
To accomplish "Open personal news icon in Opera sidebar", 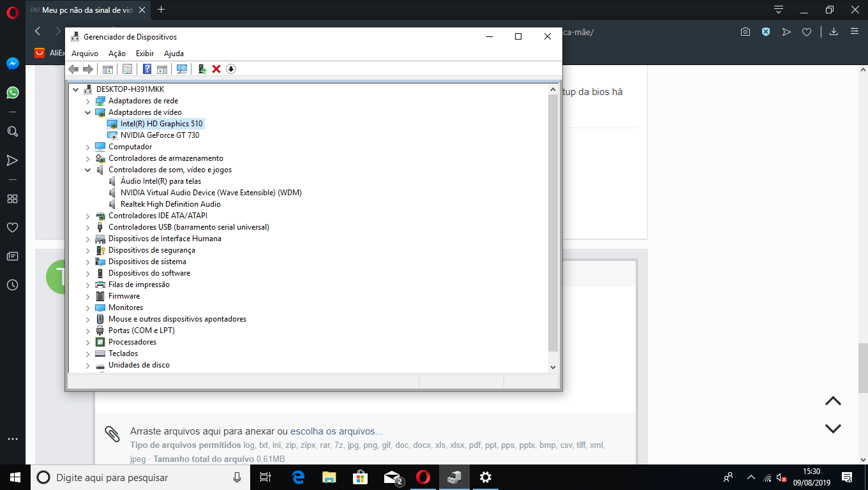I will 12,256.
